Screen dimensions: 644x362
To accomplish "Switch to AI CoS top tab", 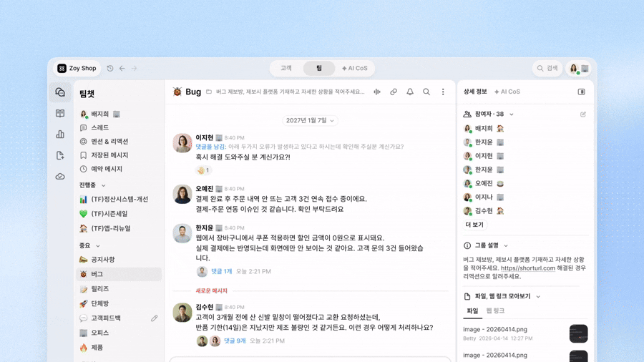I will [x=354, y=68].
